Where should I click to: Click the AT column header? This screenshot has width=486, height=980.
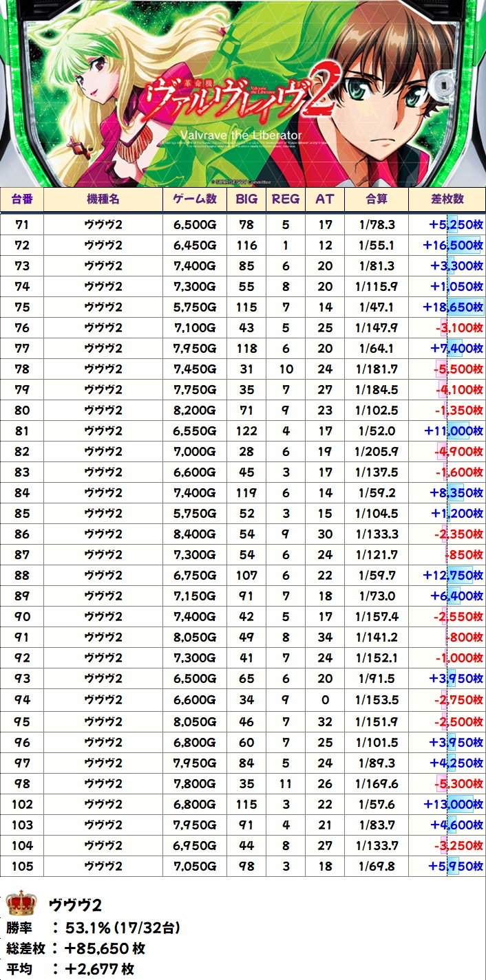coord(324,199)
